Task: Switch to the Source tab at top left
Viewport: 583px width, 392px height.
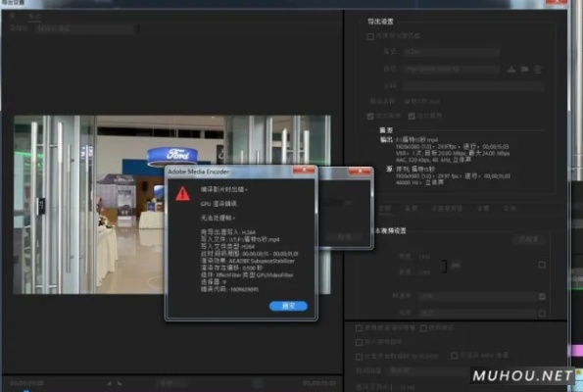Action: click(x=12, y=16)
